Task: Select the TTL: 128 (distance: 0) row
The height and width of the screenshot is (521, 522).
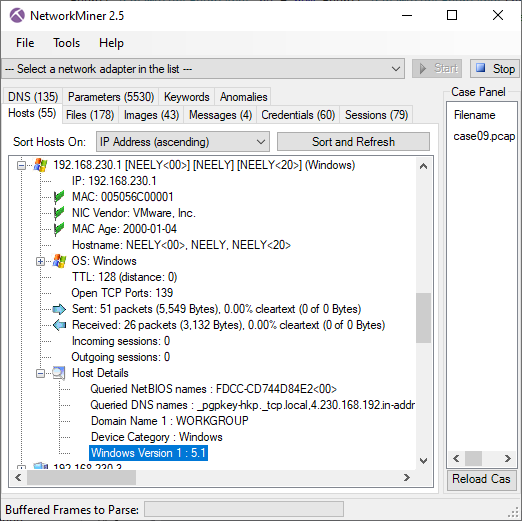Action: (124, 277)
